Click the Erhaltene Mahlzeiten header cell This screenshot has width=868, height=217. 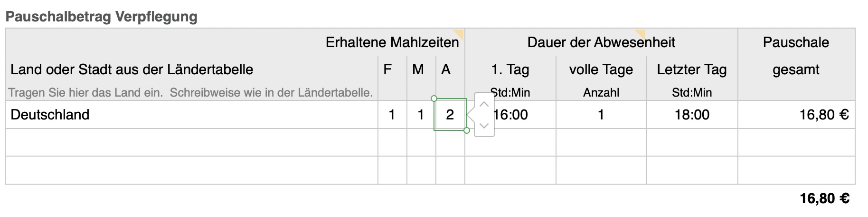(392, 42)
